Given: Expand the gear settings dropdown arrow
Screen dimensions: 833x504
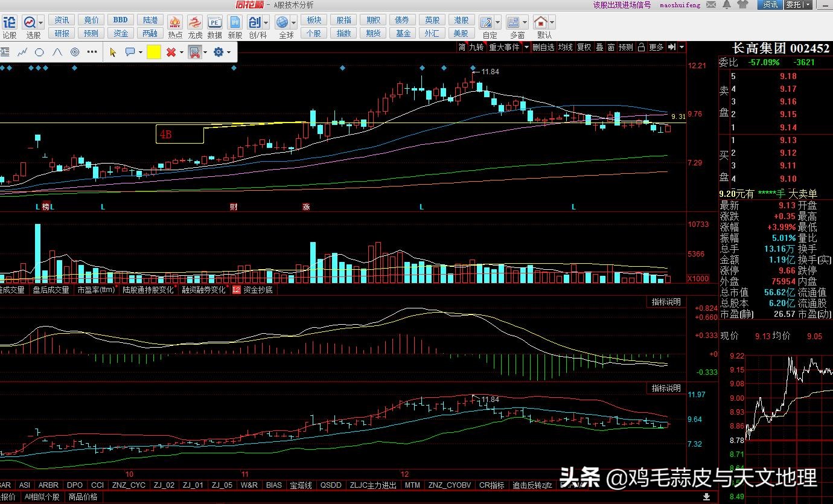Looking at the screenshot, I should coord(230,53).
